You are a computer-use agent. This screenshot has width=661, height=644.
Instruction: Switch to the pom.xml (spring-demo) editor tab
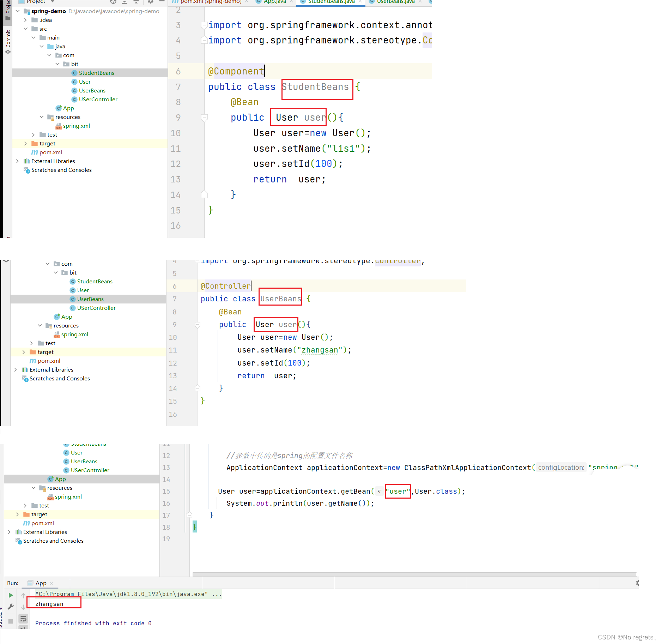(211, 2)
